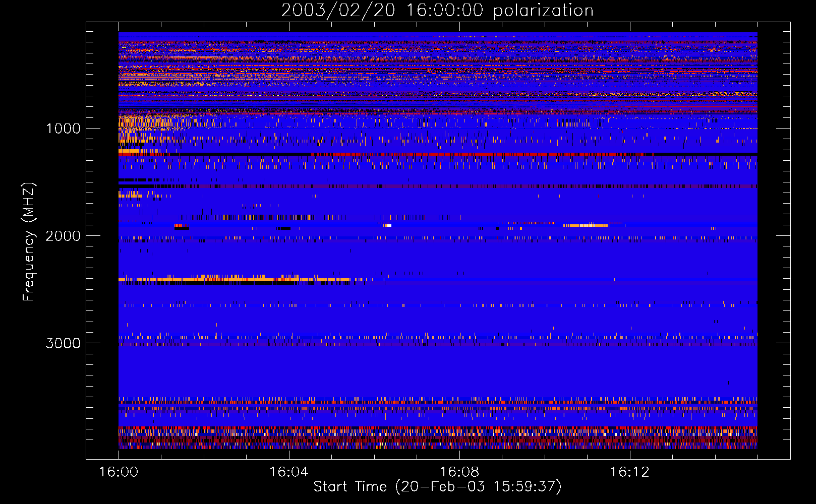This screenshot has height=504, width=816.
Task: Click the plot title '2003/02/20 16:00:00 polarization'
Action: click(x=437, y=11)
